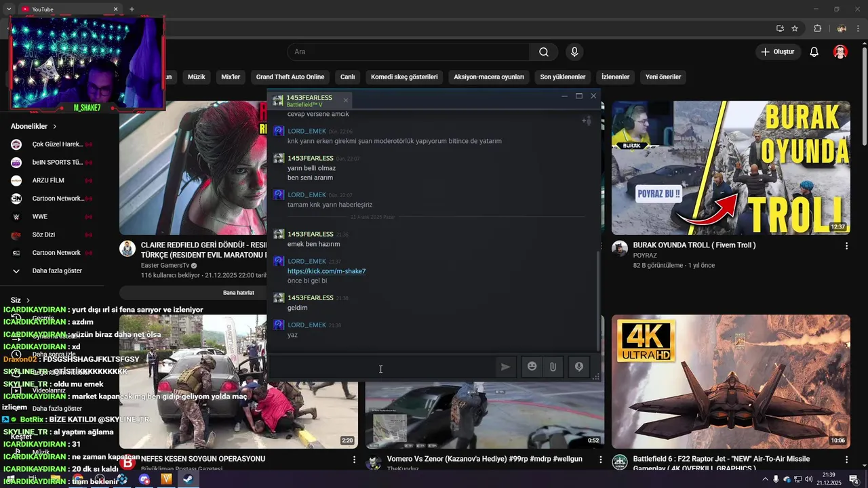868x488 pixels.
Task: Open the YouTube account avatar menu
Action: coord(840,52)
